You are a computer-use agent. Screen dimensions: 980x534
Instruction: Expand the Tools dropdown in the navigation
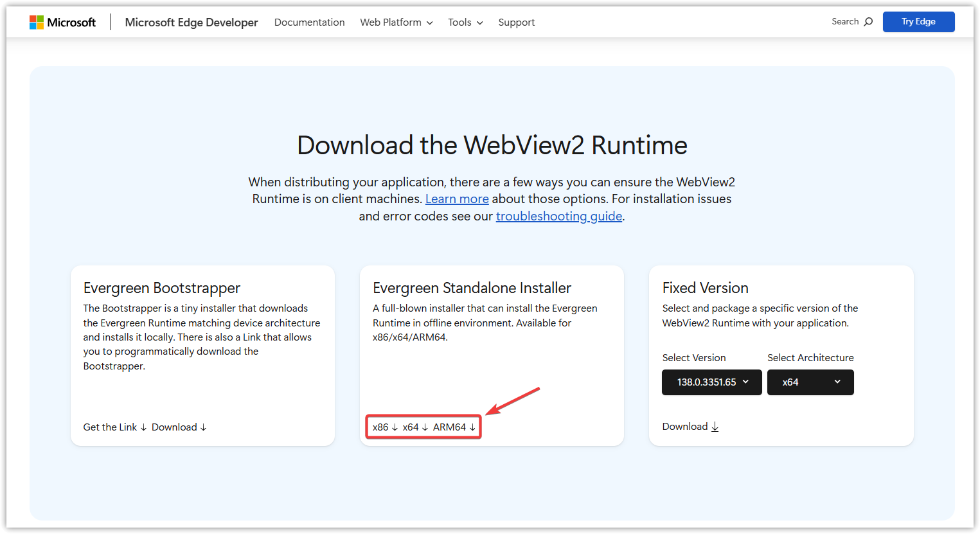[x=465, y=22]
